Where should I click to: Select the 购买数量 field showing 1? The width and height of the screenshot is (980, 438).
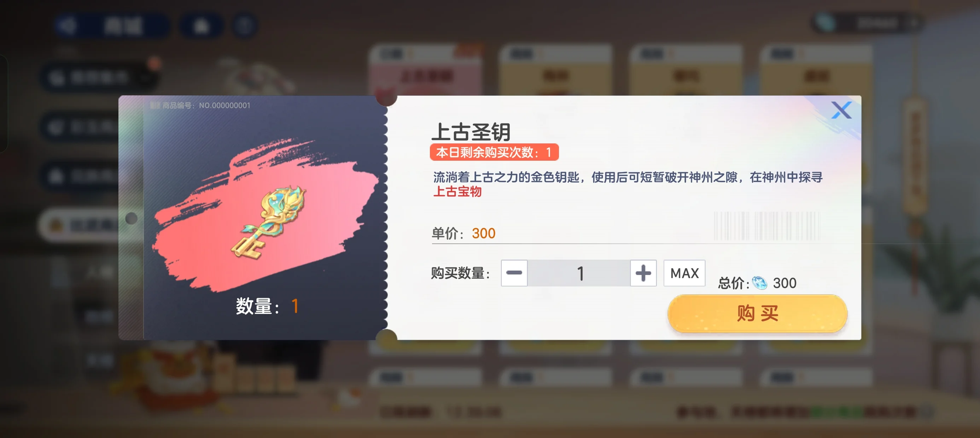[579, 273]
